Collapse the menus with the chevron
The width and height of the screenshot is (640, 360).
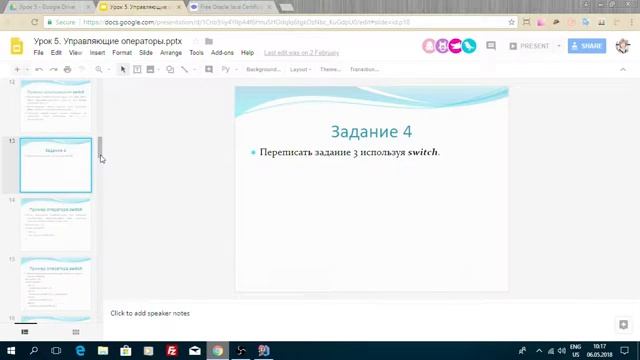click(x=623, y=69)
